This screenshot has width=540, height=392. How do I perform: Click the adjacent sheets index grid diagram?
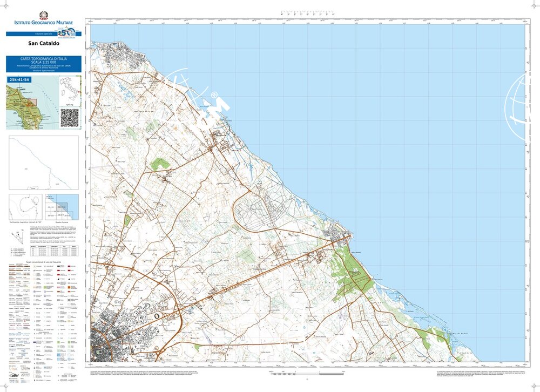pyautogui.click(x=61, y=206)
